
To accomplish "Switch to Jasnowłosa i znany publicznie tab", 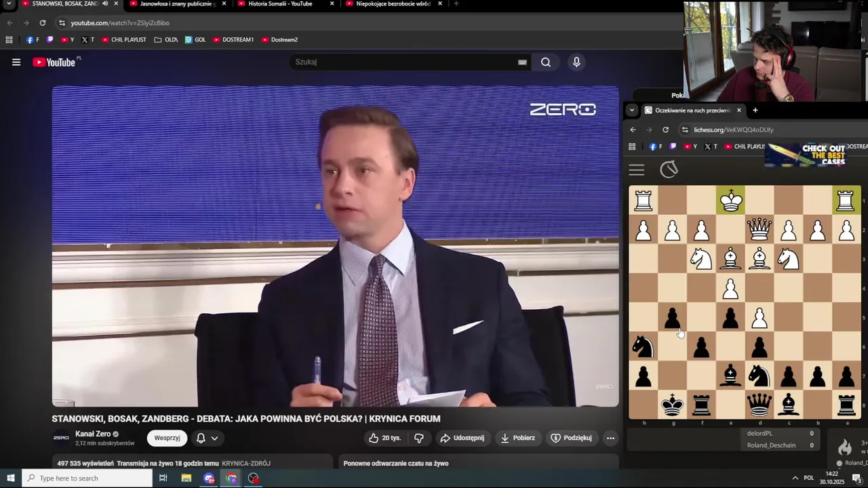I will point(178,4).
